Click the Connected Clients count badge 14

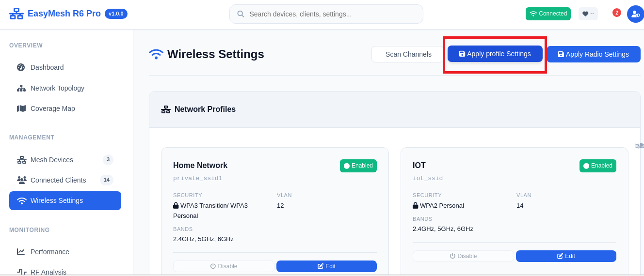pos(107,180)
